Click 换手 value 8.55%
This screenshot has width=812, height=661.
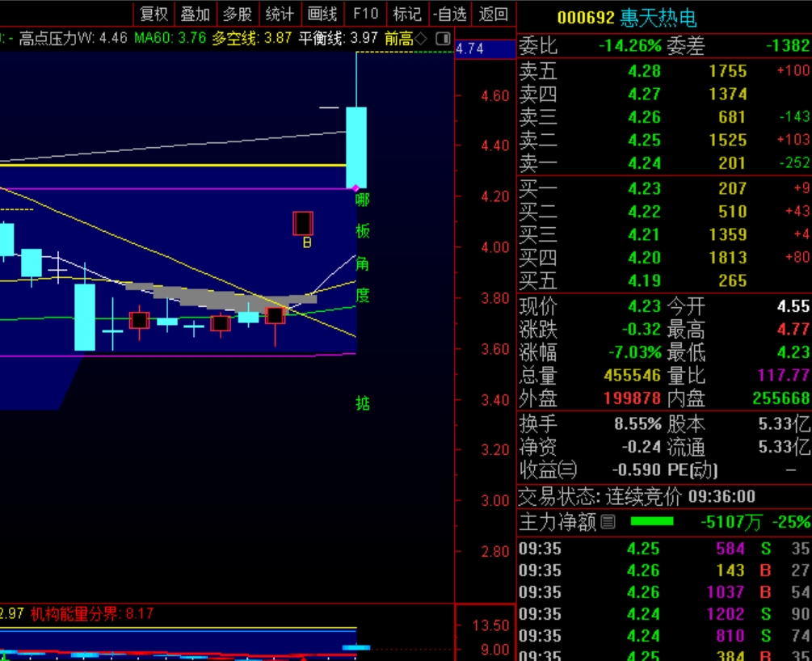pos(637,424)
